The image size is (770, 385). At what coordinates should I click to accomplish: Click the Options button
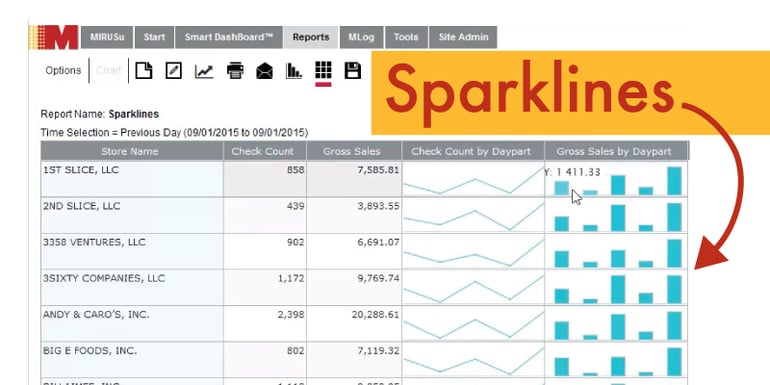point(63,71)
